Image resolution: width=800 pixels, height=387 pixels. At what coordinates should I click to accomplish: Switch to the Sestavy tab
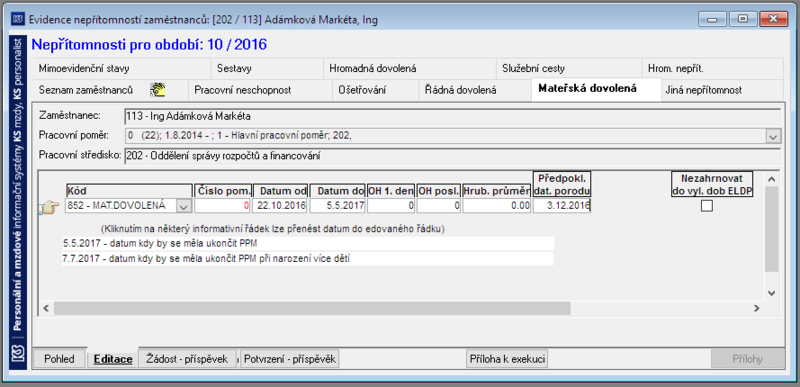coord(267,68)
